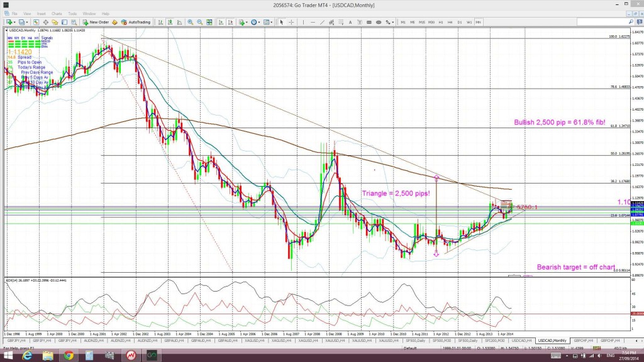
Task: Select the ellipse drawing tool
Action: (378, 22)
